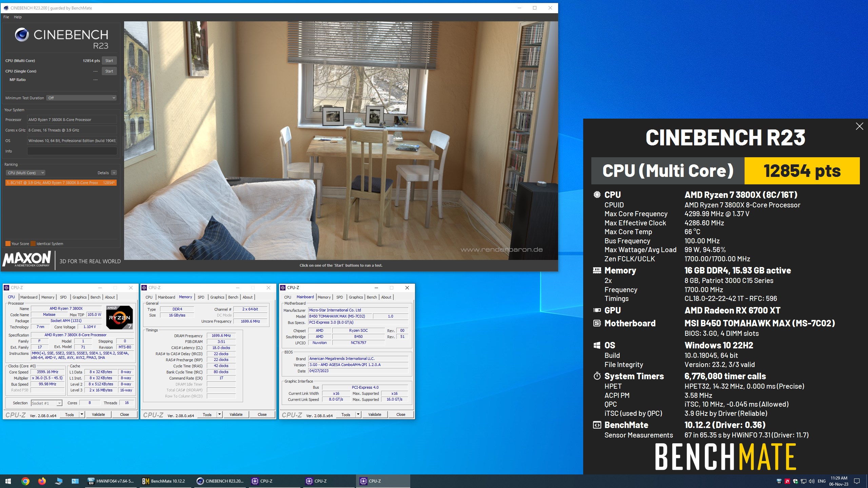Click the Processor field AMD Ryzen 7 3800X
Viewport: 868px width, 488px height.
click(72, 120)
